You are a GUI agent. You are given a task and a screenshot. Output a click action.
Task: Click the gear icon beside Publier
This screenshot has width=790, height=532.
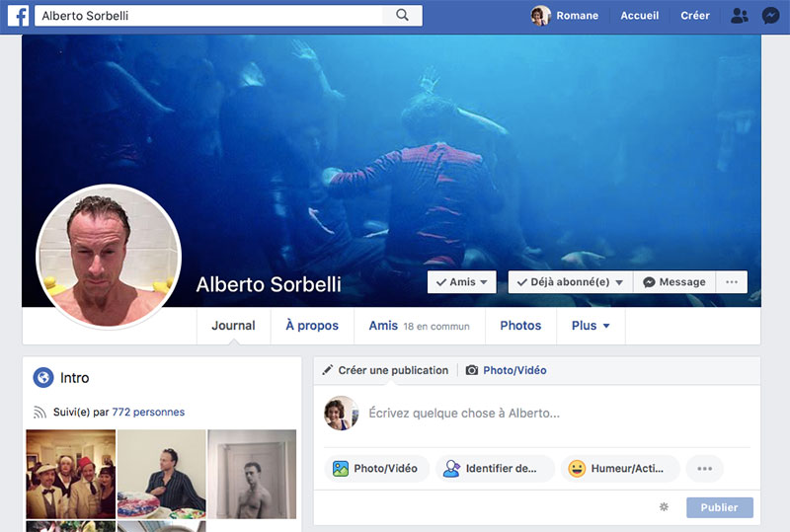point(664,507)
